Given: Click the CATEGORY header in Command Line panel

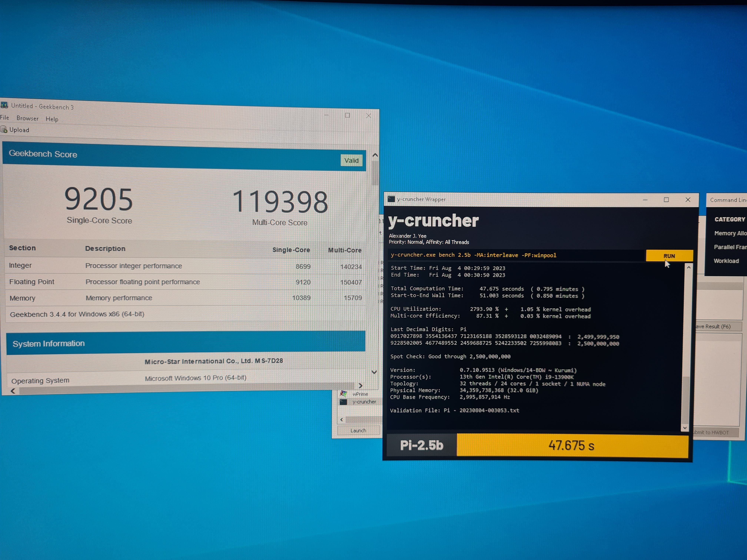Looking at the screenshot, I should [730, 219].
